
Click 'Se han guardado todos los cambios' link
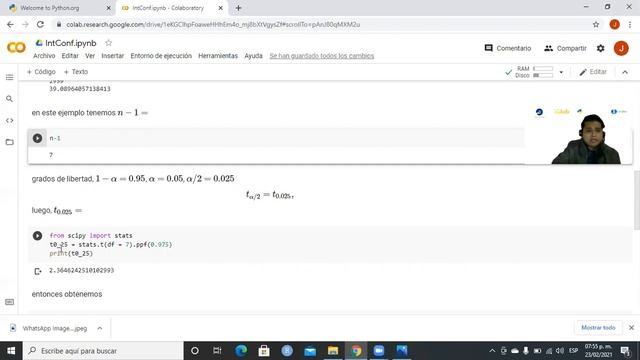tap(322, 56)
